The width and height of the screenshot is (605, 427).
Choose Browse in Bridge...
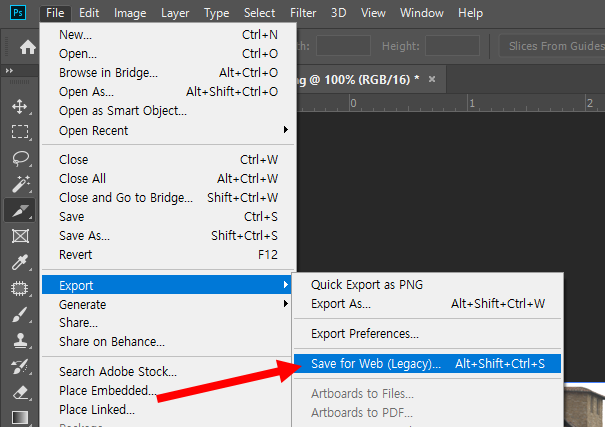coord(169,73)
